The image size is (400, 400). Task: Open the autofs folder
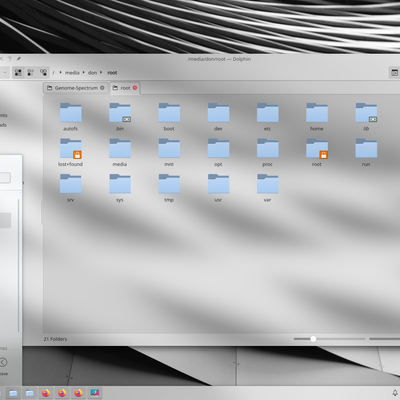point(70,117)
